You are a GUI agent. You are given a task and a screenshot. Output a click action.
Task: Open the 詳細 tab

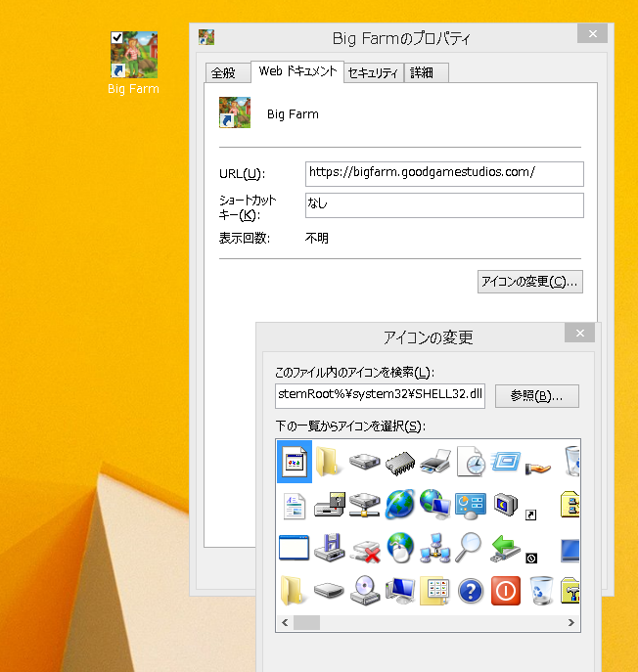tap(427, 72)
